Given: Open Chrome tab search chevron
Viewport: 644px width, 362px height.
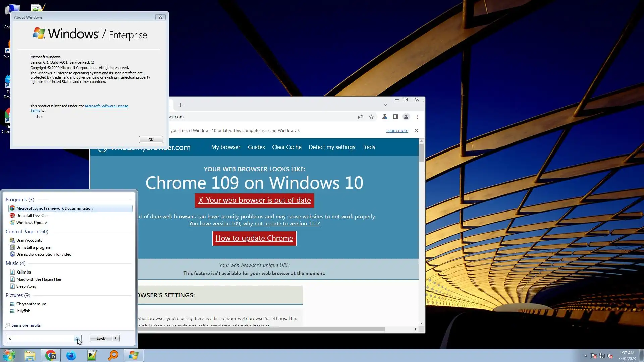Looking at the screenshot, I should click(x=385, y=105).
